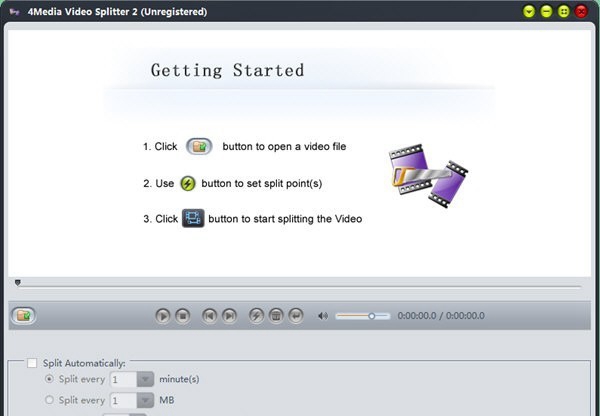The height and width of the screenshot is (416, 600).
Task: Select Split every MB radio option
Action: coord(49,400)
